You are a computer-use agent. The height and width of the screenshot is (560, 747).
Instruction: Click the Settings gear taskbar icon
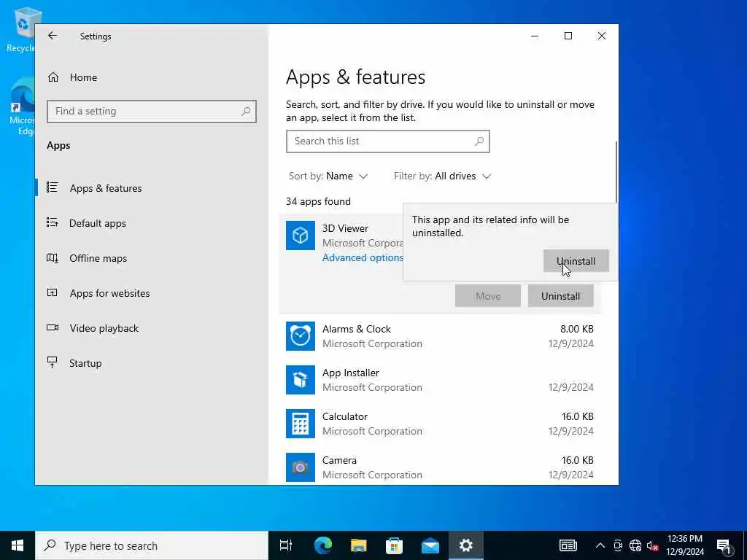[x=466, y=545]
